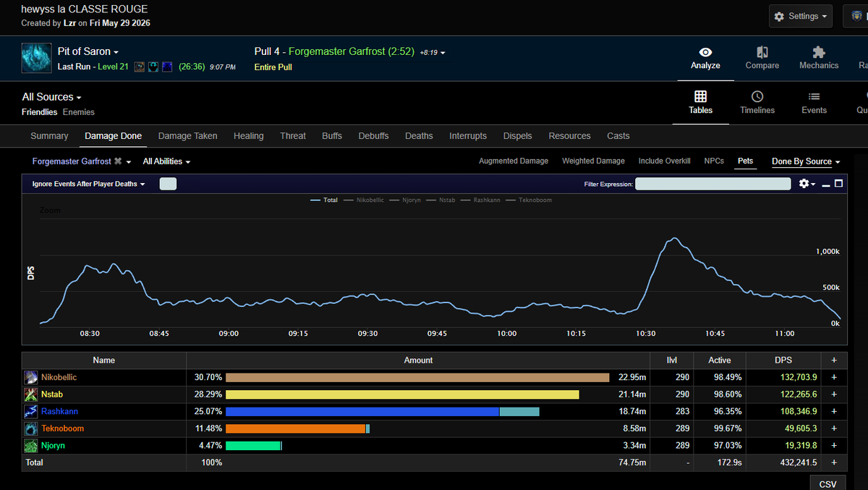The image size is (868, 490).
Task: Click Nstab's yellow damage bar
Action: tap(402, 394)
